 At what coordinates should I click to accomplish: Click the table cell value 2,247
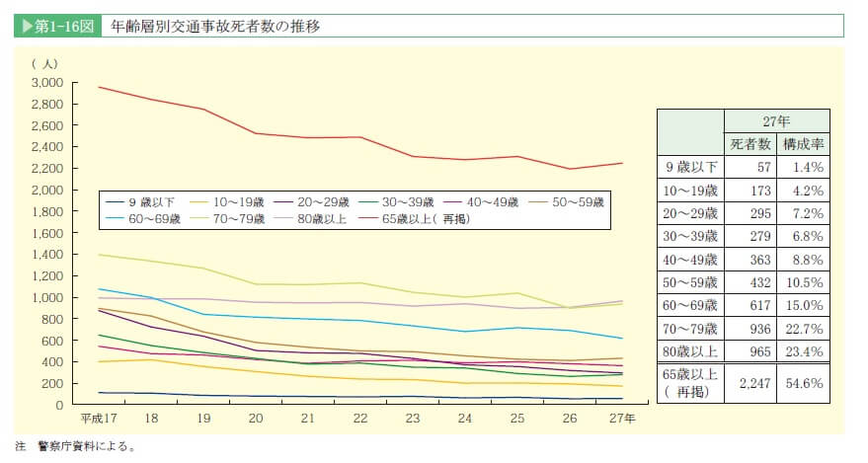tap(755, 383)
